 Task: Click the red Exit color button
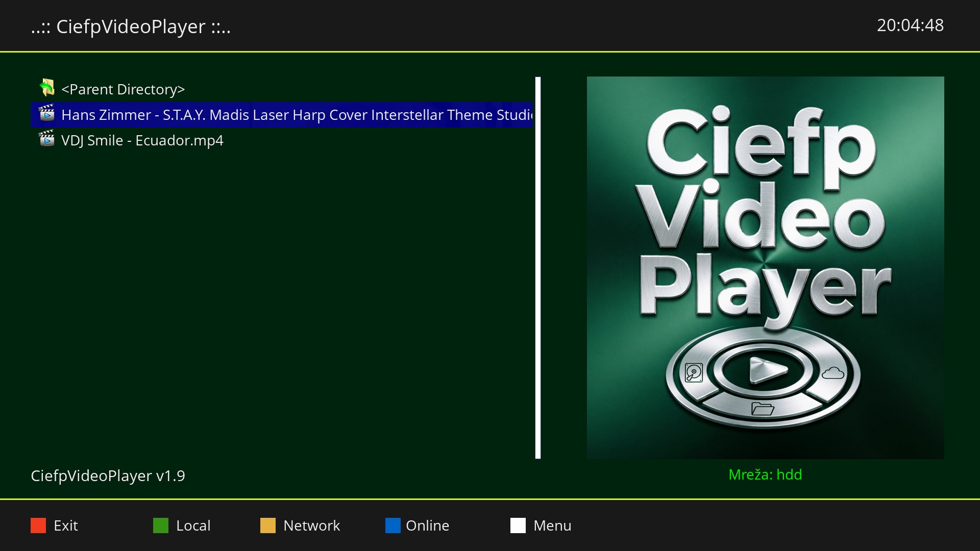click(x=38, y=525)
